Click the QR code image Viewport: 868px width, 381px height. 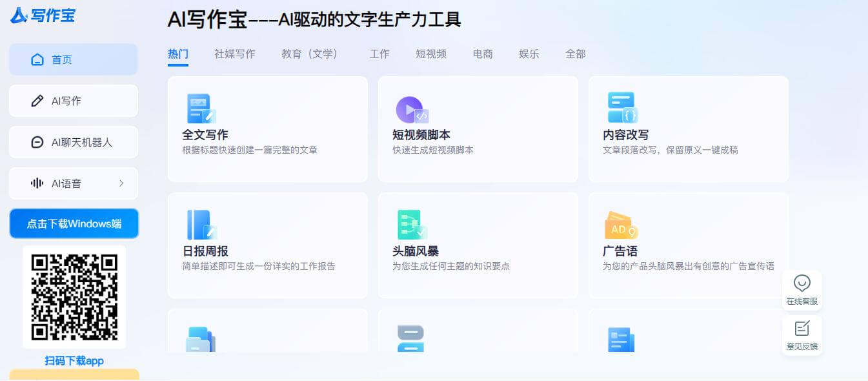(74, 296)
